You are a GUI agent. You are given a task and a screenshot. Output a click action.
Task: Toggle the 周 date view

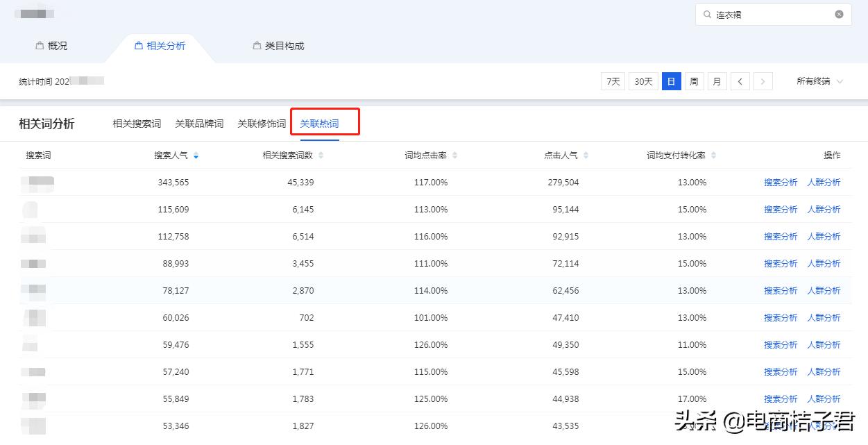[693, 81]
